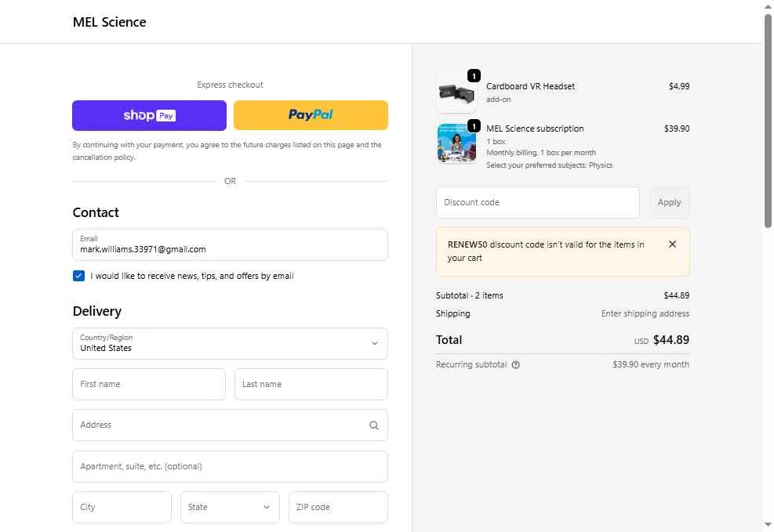
Task: Click the vertical page scrollbar
Action: (768, 121)
